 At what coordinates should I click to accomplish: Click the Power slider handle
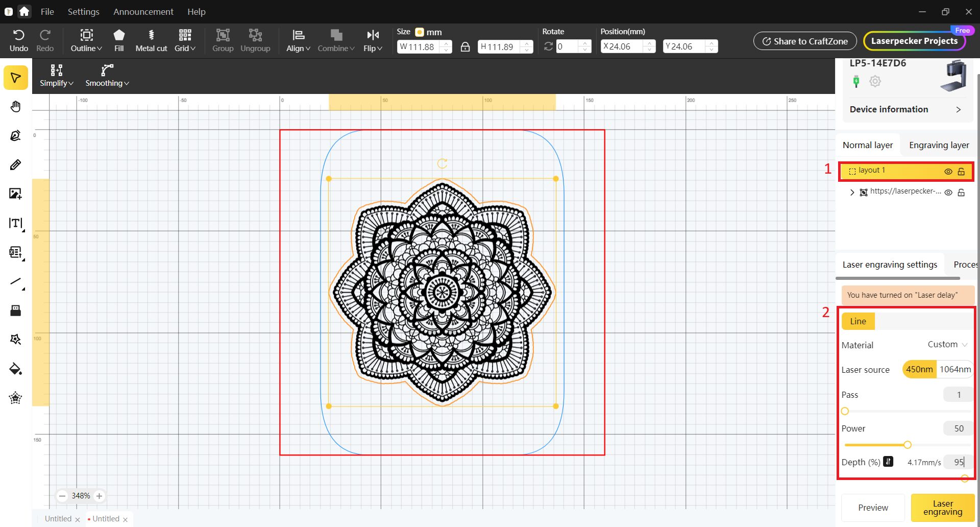[908, 445]
